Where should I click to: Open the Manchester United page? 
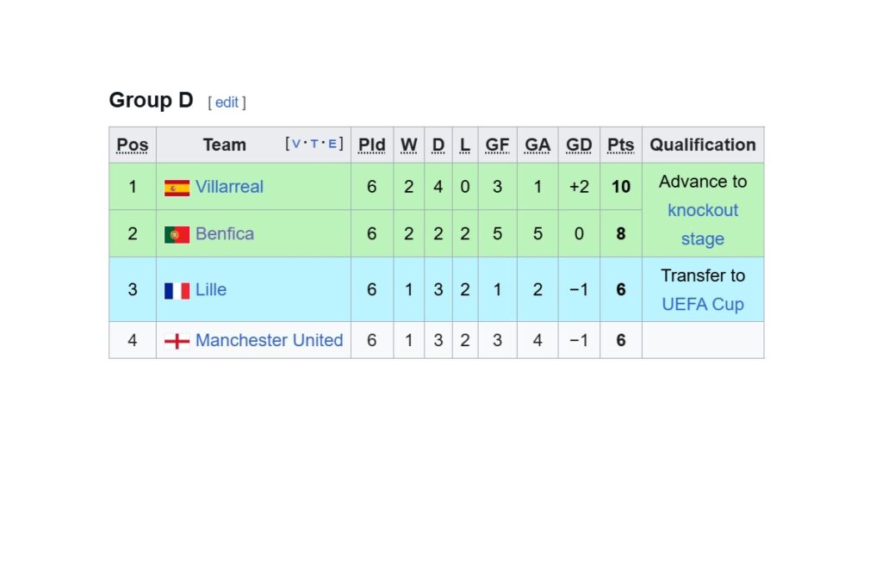click(x=269, y=340)
